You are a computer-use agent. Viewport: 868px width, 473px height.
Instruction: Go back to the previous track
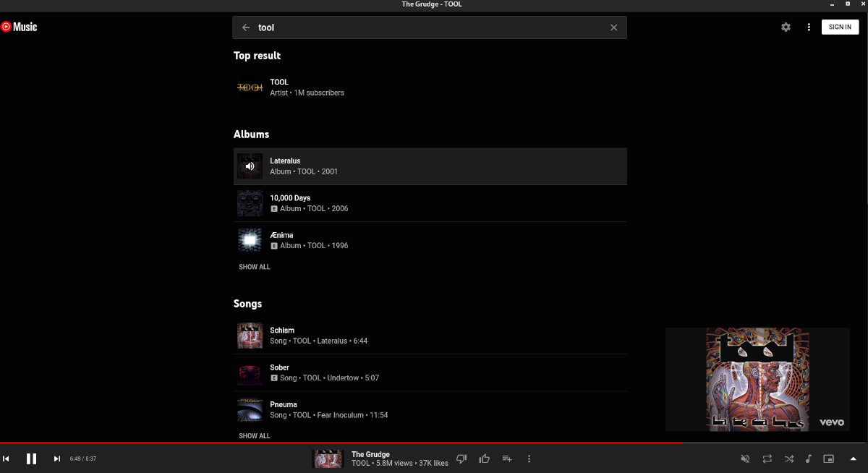6,459
